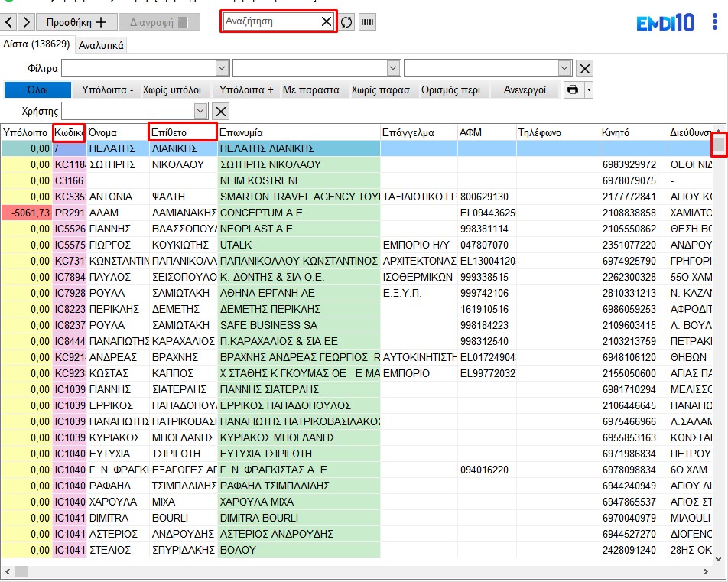Viewport: 728px width, 582px height.
Task: Select the SAFE BUSINESS SA row
Action: 356,325
